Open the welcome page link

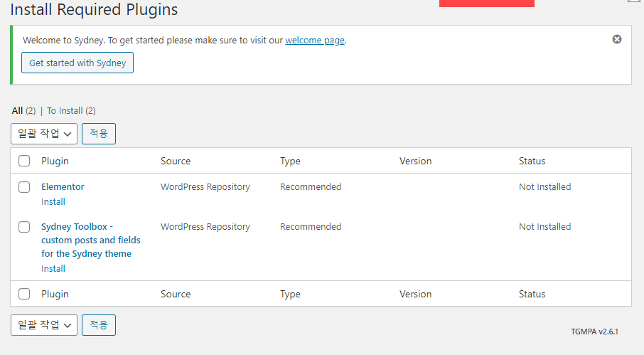[315, 41]
